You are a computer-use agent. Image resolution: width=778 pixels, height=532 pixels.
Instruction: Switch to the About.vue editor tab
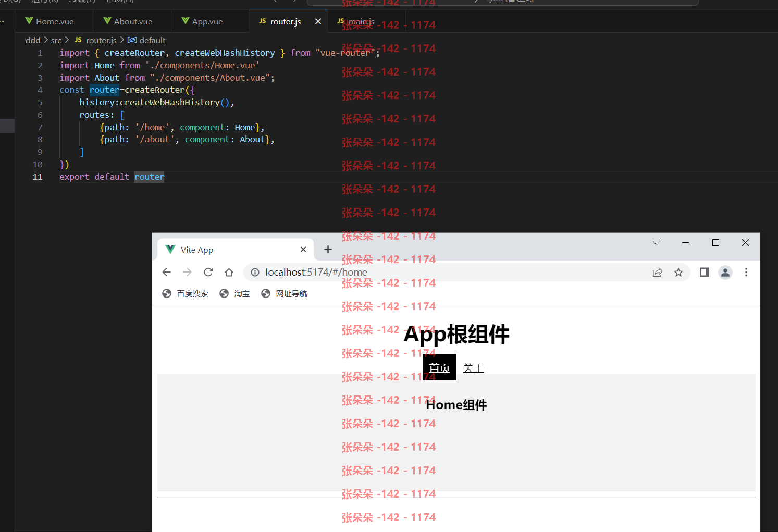pos(132,21)
